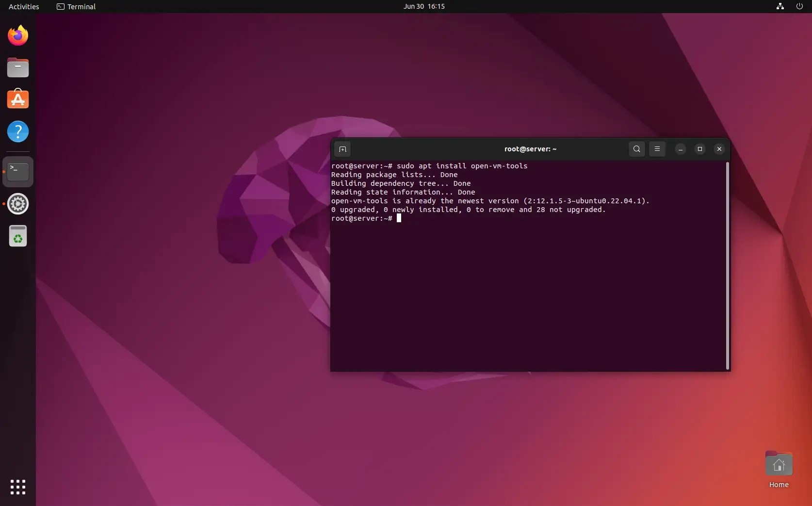
Task: Show all applications grid
Action: 17,487
